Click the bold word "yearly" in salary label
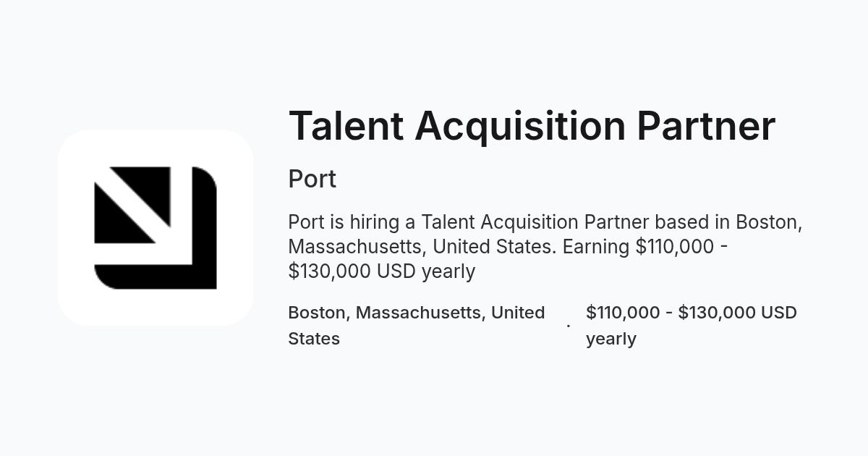The width and height of the screenshot is (868, 456). pos(611,339)
